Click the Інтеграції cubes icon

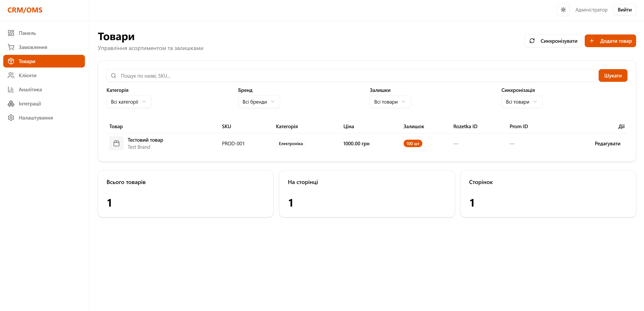(11, 103)
